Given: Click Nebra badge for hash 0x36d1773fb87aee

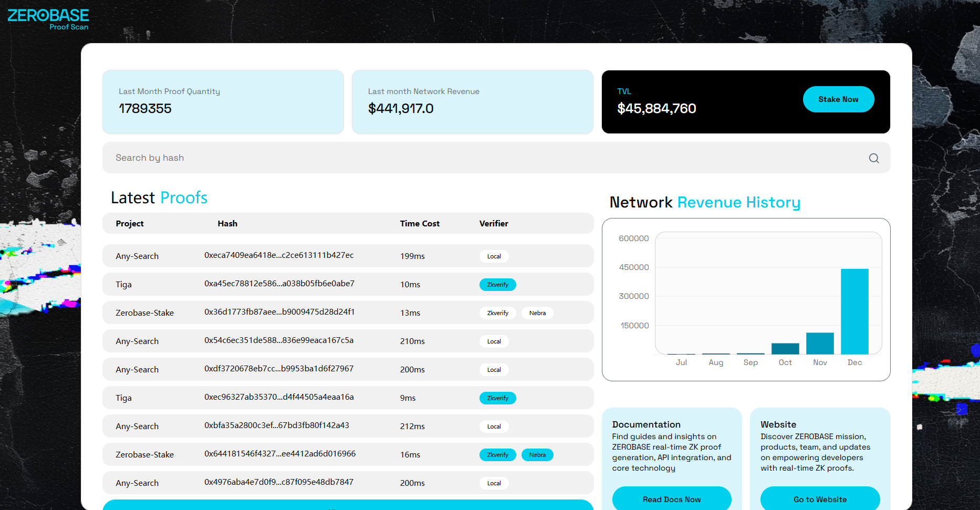Looking at the screenshot, I should (x=537, y=313).
